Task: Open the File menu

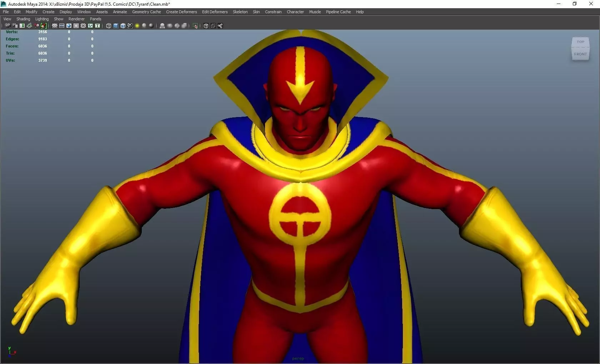Action: tap(6, 12)
